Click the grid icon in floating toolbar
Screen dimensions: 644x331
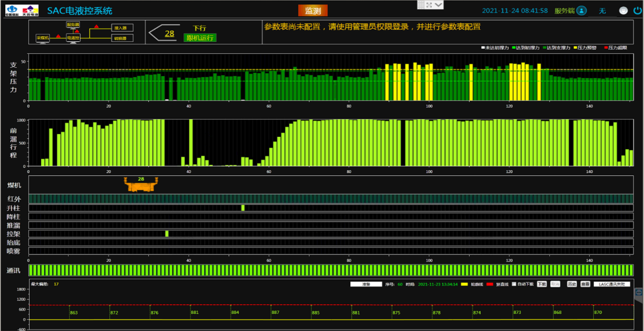(420, 5)
